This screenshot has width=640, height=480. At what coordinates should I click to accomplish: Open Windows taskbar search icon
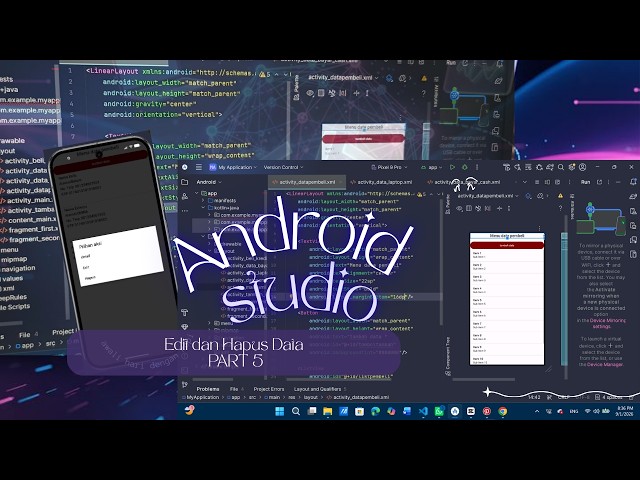(296, 411)
